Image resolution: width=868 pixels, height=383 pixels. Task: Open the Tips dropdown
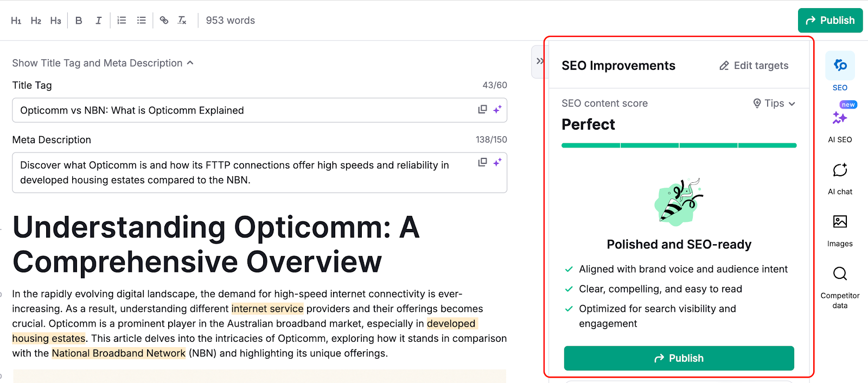773,103
